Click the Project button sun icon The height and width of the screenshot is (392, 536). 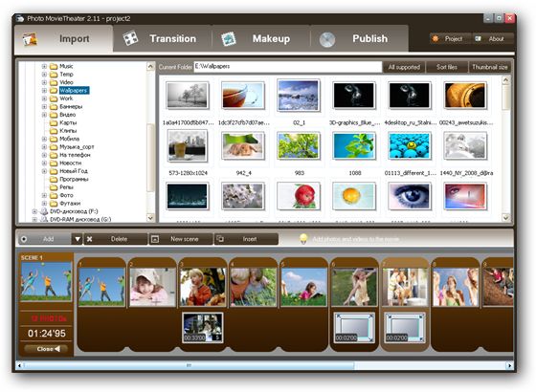tap(435, 38)
